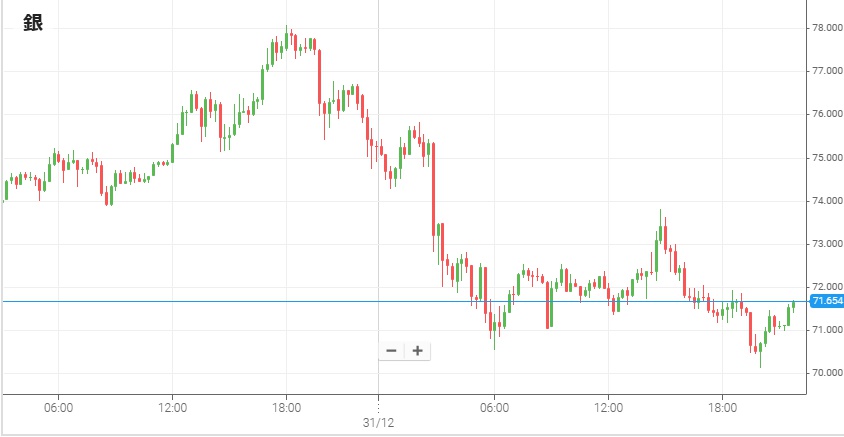Click the 70.000 price axis label
Screen dimensions: 844x437
826,373
